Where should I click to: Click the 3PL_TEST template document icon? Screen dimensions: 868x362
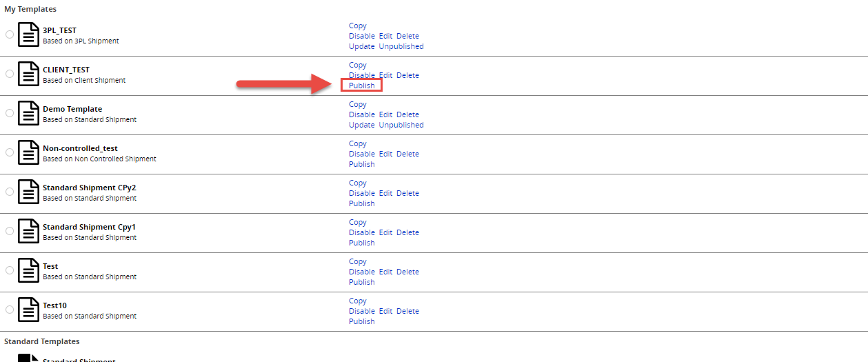point(28,34)
